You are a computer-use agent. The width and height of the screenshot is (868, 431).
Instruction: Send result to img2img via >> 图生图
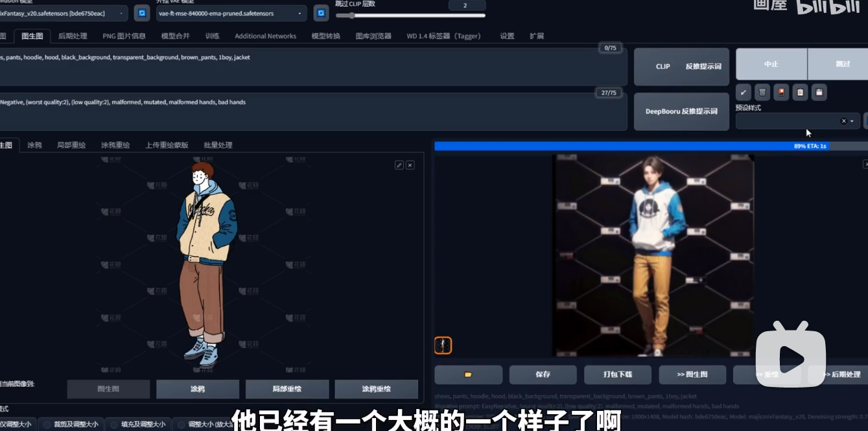pyautogui.click(x=692, y=375)
